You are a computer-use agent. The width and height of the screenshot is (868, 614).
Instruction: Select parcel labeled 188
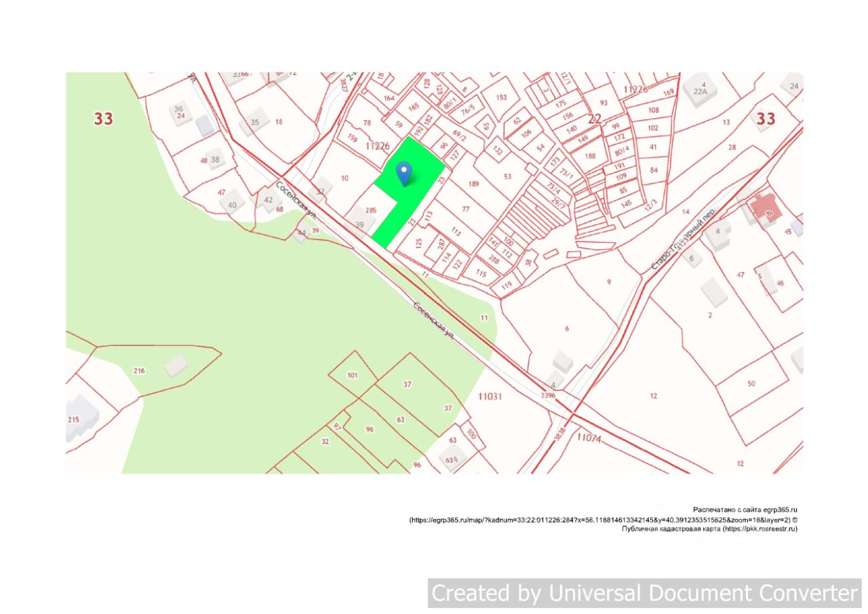click(589, 155)
